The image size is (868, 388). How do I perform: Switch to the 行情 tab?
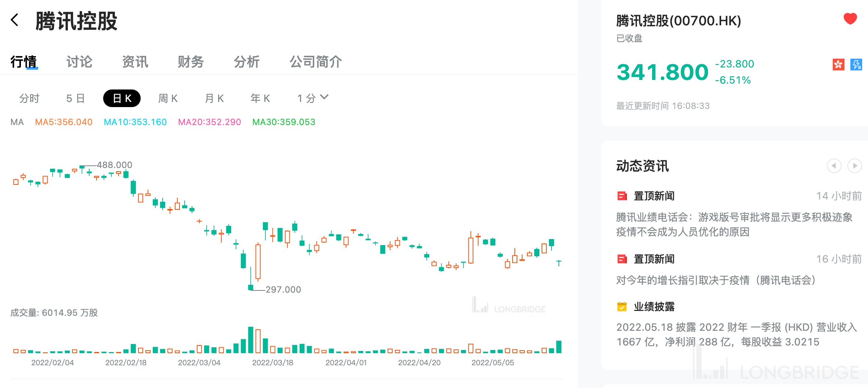pos(23,62)
